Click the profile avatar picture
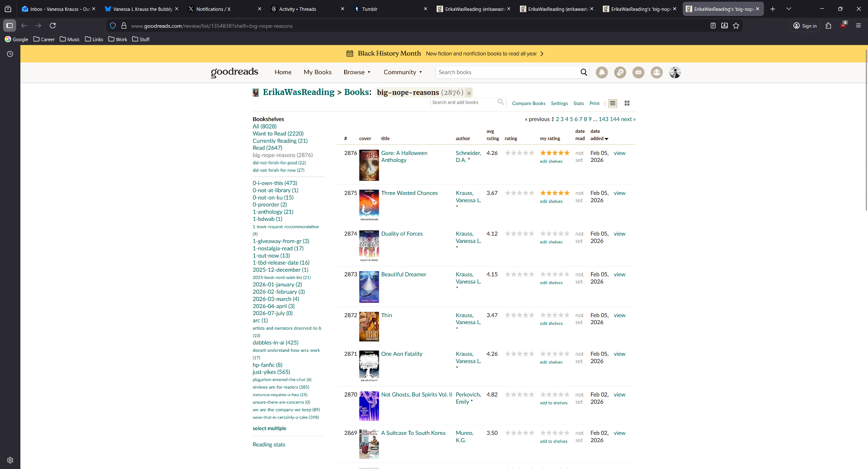868x469 pixels. click(x=675, y=72)
